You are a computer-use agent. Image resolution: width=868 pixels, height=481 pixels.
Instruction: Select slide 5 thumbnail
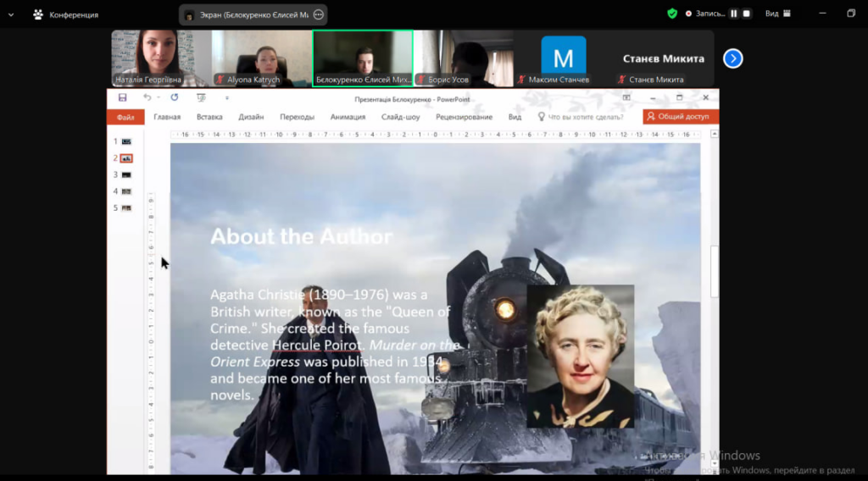tap(126, 207)
